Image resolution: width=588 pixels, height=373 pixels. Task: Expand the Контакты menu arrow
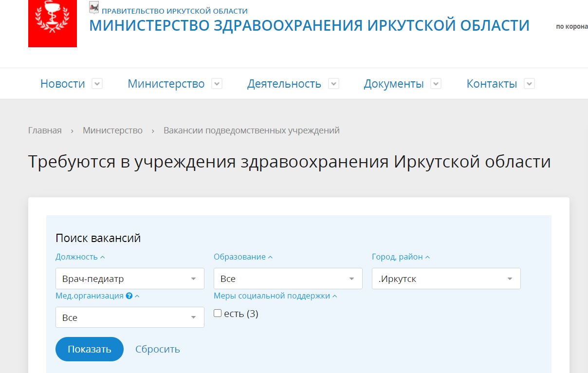(x=530, y=84)
